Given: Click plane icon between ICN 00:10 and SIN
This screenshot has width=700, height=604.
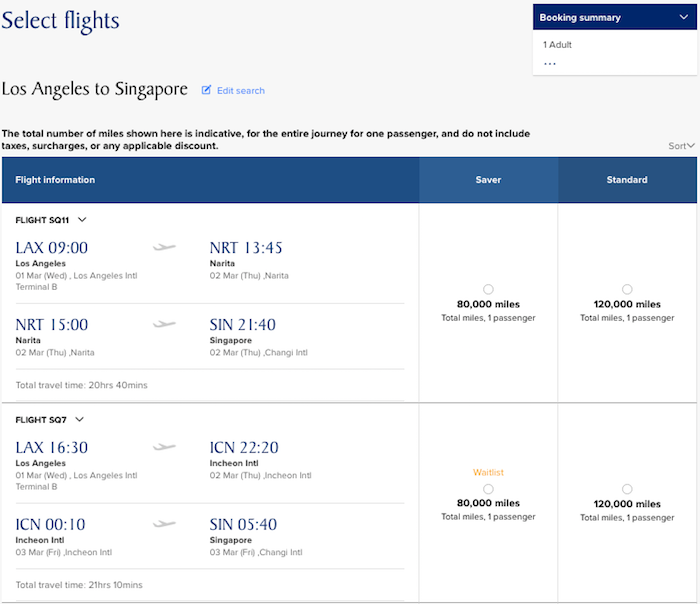Looking at the screenshot, I should (x=164, y=524).
